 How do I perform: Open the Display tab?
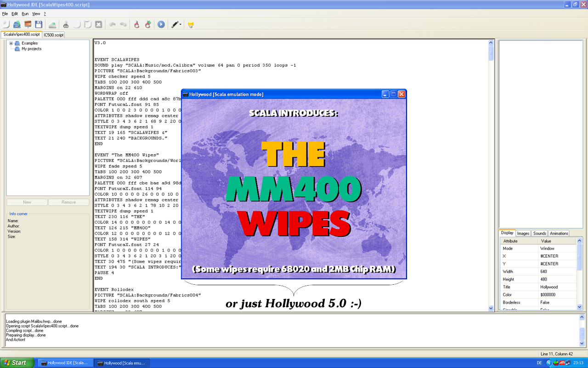click(x=507, y=233)
